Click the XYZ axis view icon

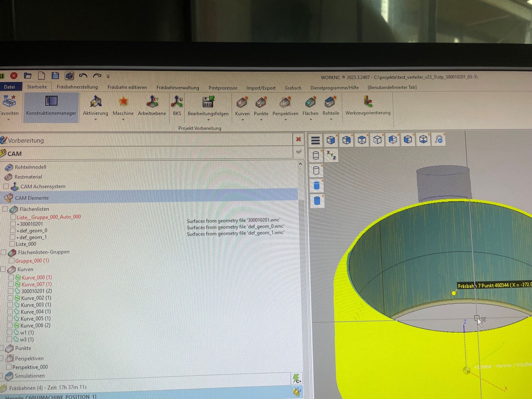[x=331, y=155]
